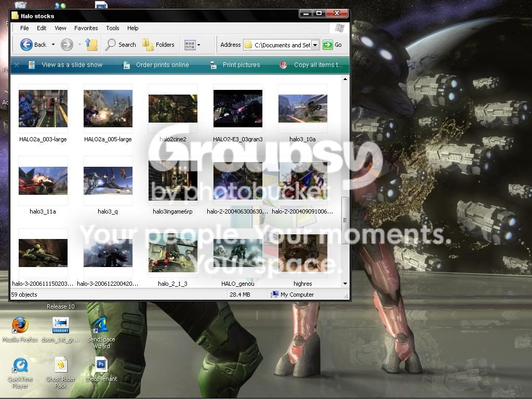Viewport: 532px width, 399px height.
Task: Click the Print pictures link
Action: [241, 65]
